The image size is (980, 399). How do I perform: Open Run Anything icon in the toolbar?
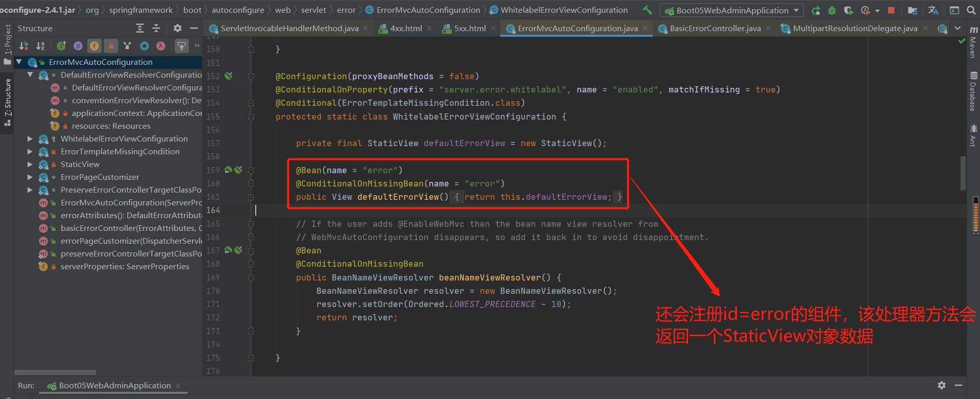coord(954,10)
